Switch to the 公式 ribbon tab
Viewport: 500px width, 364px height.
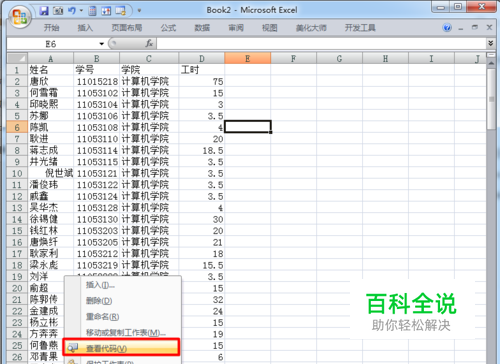(x=168, y=28)
